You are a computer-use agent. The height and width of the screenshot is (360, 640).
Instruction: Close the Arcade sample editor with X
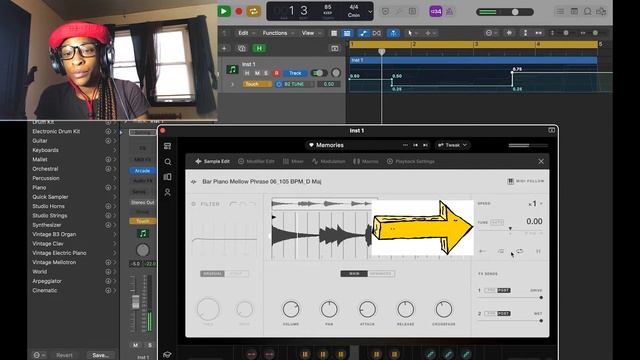click(x=541, y=162)
